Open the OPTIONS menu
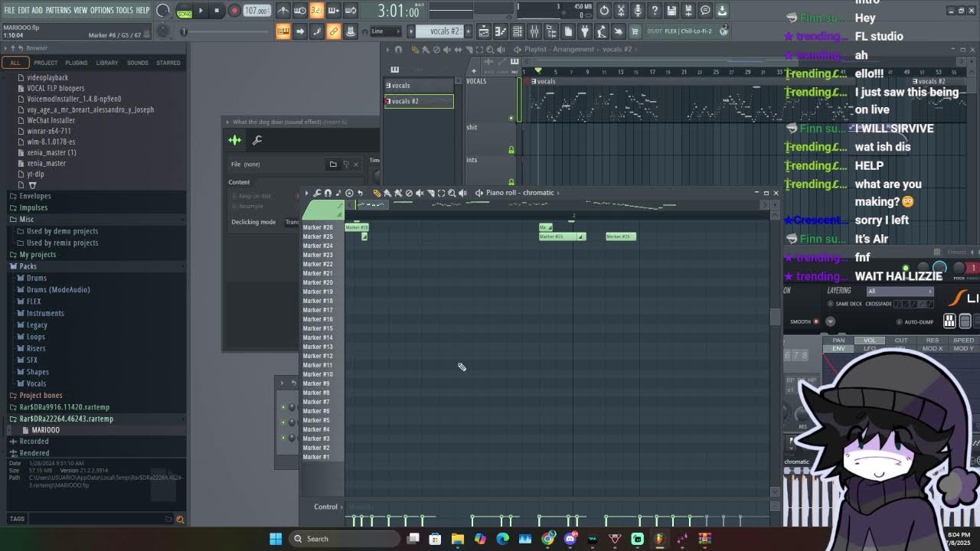Viewport: 980px width, 551px height. (102, 11)
